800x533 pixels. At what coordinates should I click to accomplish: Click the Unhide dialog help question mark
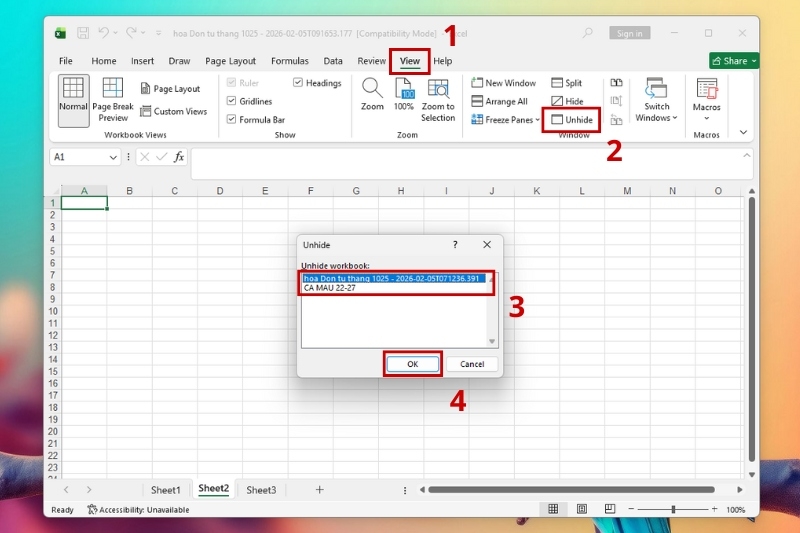[455, 245]
